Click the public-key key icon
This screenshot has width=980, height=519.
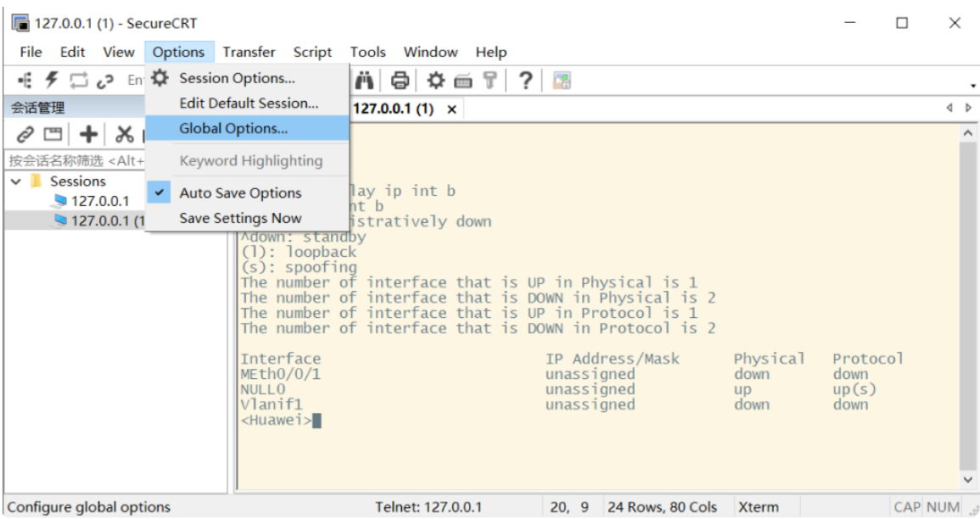pos(490,81)
